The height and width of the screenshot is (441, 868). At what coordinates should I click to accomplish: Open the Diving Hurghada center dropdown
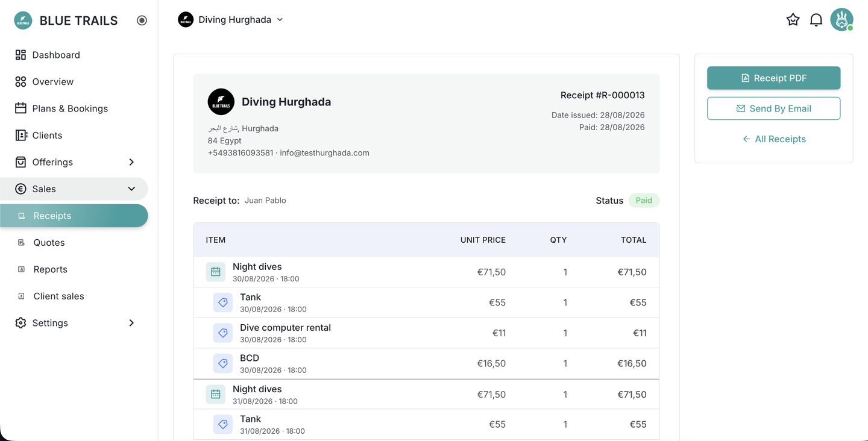(231, 20)
